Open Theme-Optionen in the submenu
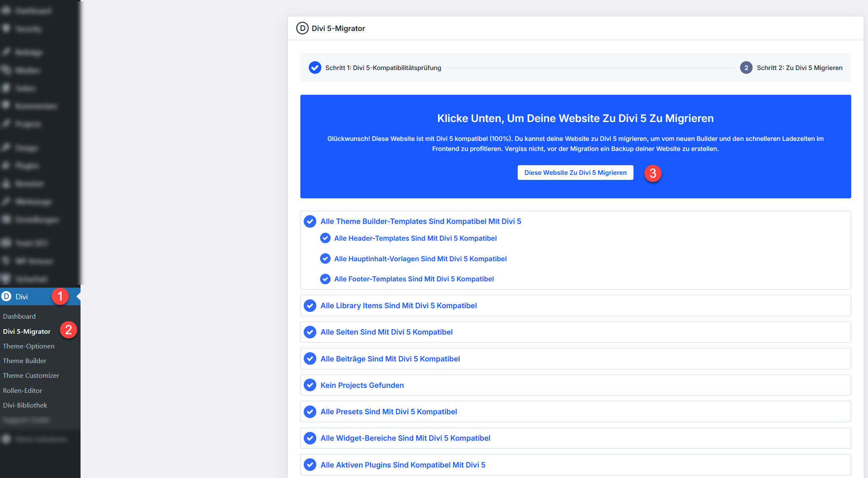868x478 pixels. click(29, 346)
